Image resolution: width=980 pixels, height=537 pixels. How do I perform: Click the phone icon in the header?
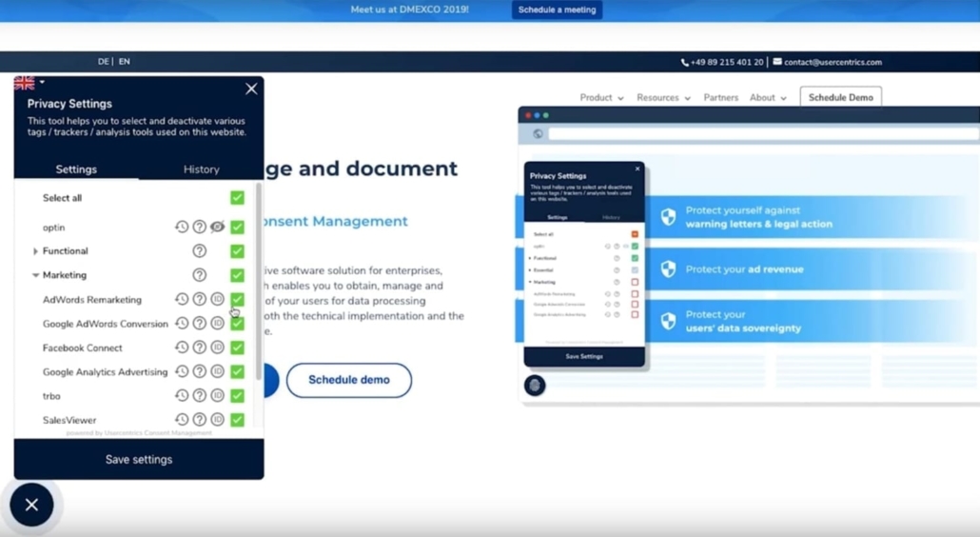click(x=684, y=62)
